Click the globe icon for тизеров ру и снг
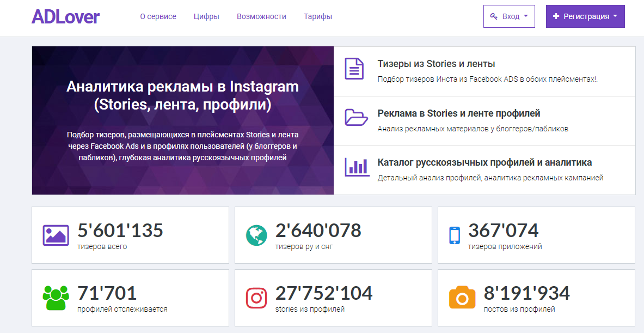Image resolution: width=644 pixels, height=333 pixels. click(256, 235)
